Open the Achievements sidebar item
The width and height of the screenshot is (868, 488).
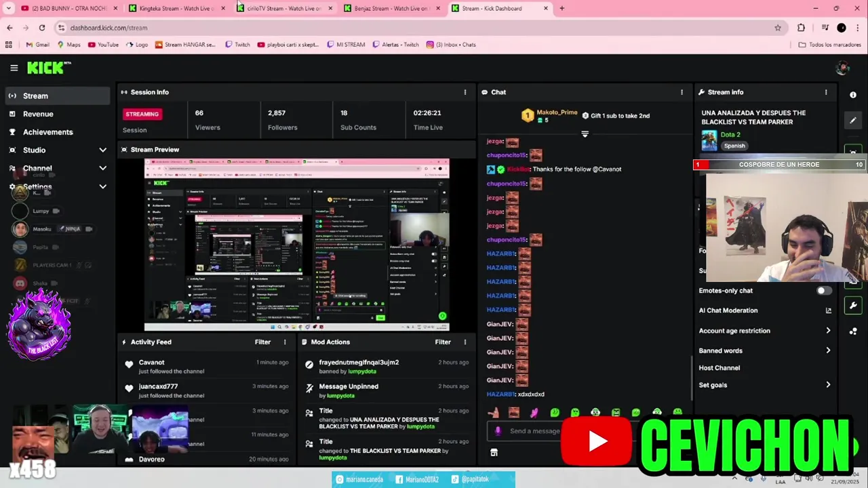[58, 132]
